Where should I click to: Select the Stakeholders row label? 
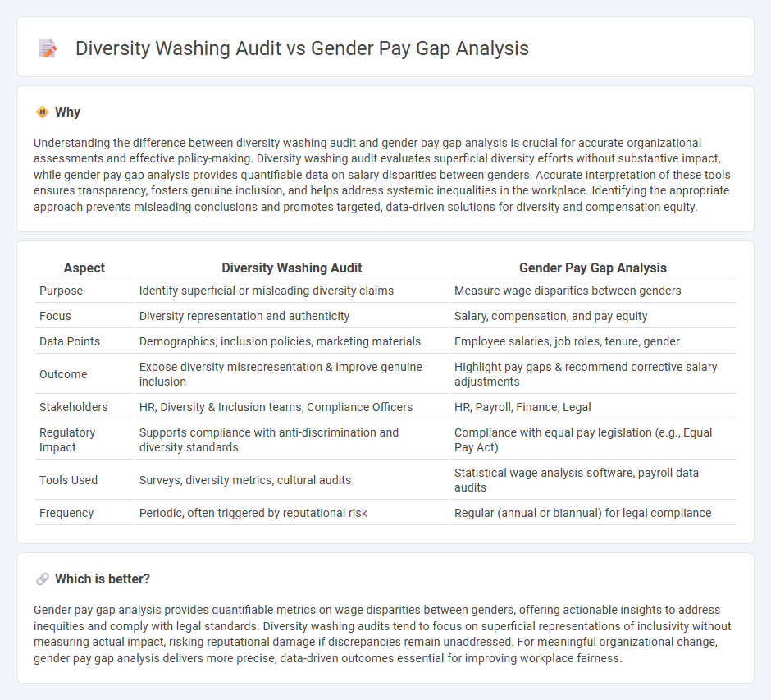[x=73, y=407]
